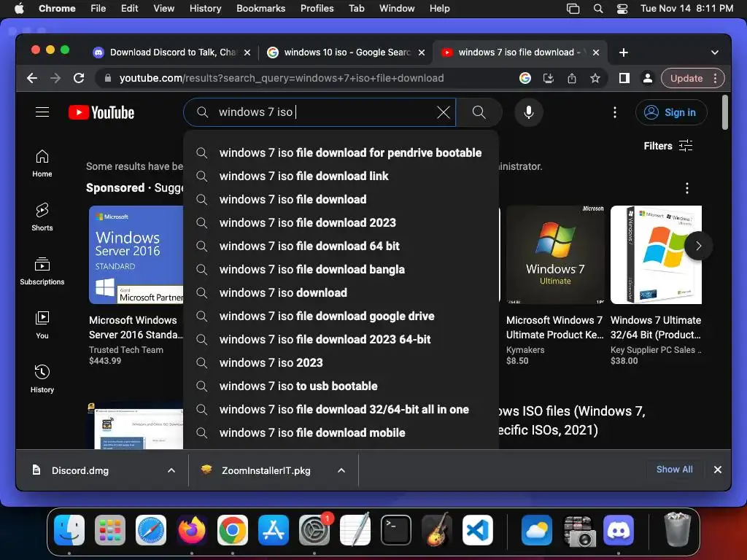
Task: Select suggestion "windows 7 iso file download bangla"
Action: click(x=341, y=270)
